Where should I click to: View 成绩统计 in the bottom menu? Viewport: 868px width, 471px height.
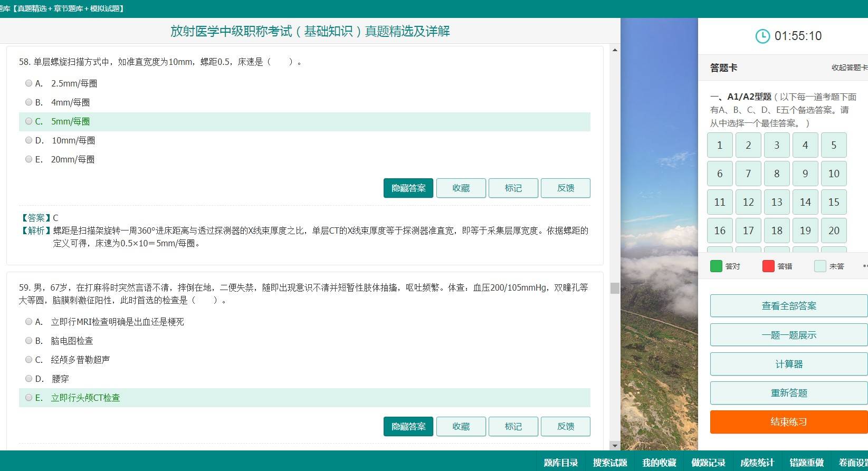click(757, 463)
